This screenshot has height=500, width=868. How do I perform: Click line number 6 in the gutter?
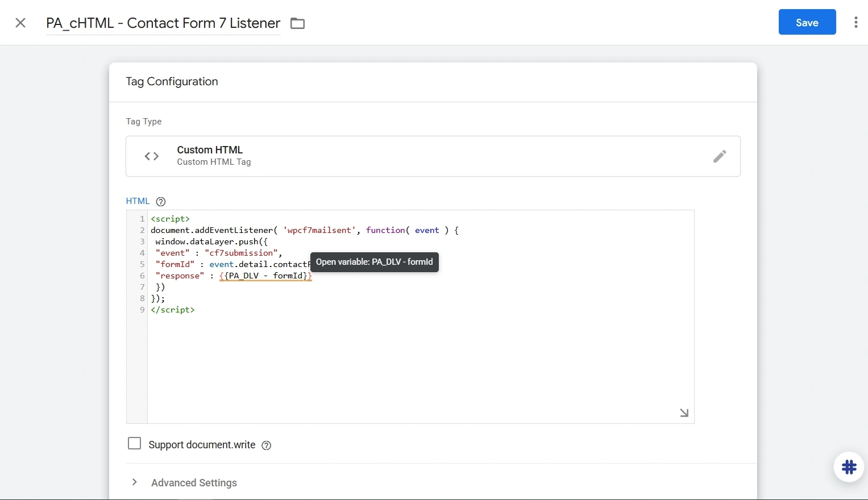click(142, 276)
